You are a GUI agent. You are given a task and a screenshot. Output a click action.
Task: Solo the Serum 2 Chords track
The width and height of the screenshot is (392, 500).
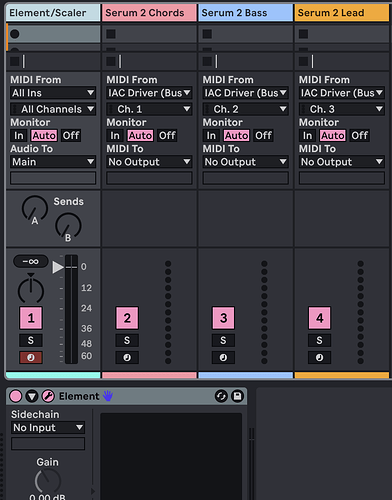[127, 340]
